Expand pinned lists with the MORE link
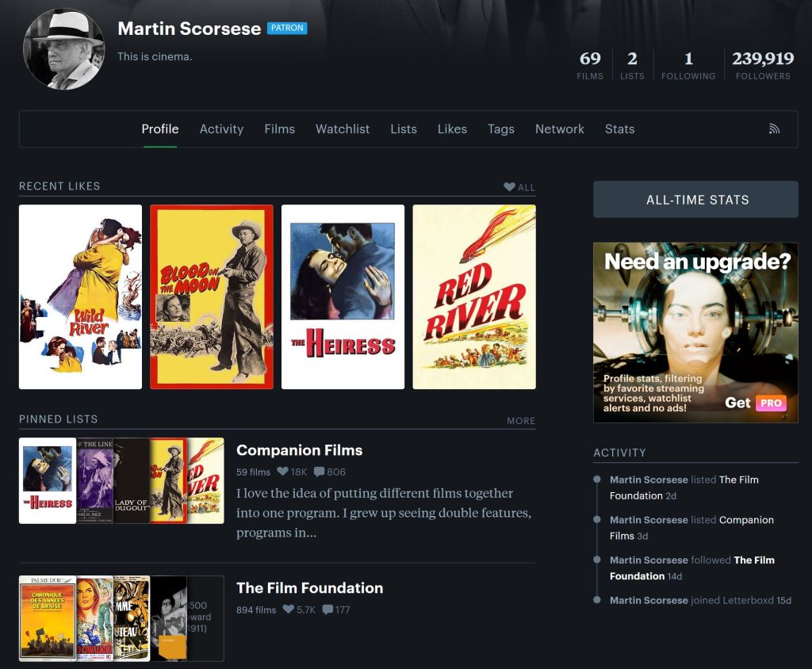812x669 pixels. click(521, 421)
